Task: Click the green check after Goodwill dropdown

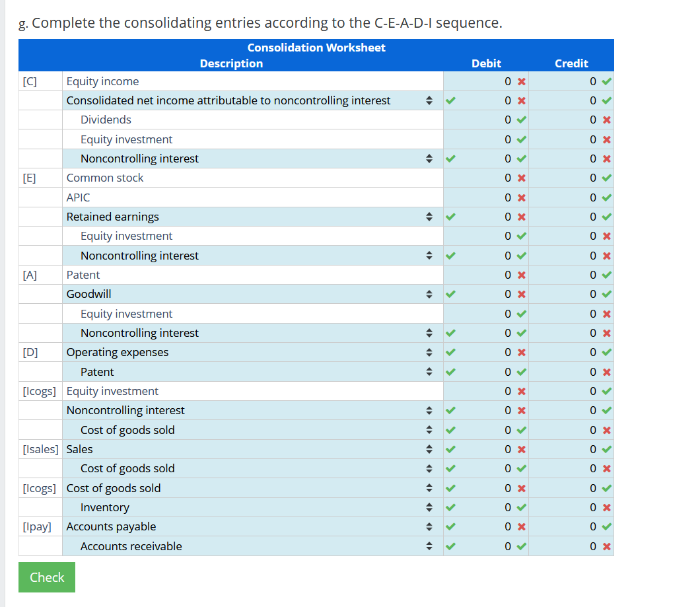Action: pyautogui.click(x=450, y=294)
